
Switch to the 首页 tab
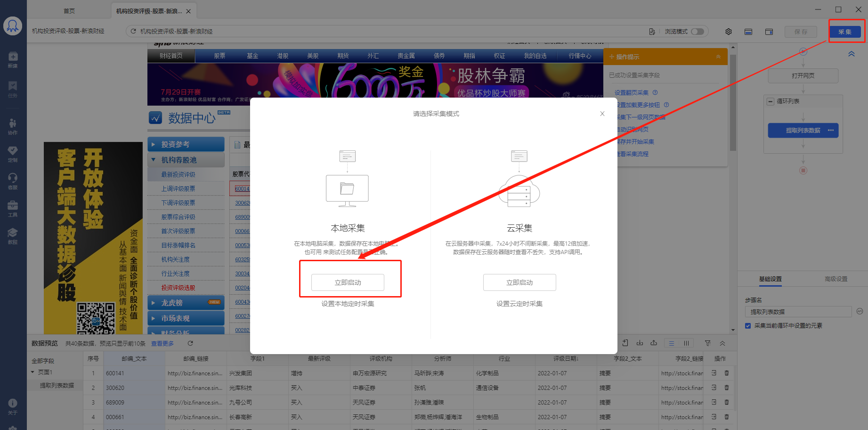[x=69, y=11]
